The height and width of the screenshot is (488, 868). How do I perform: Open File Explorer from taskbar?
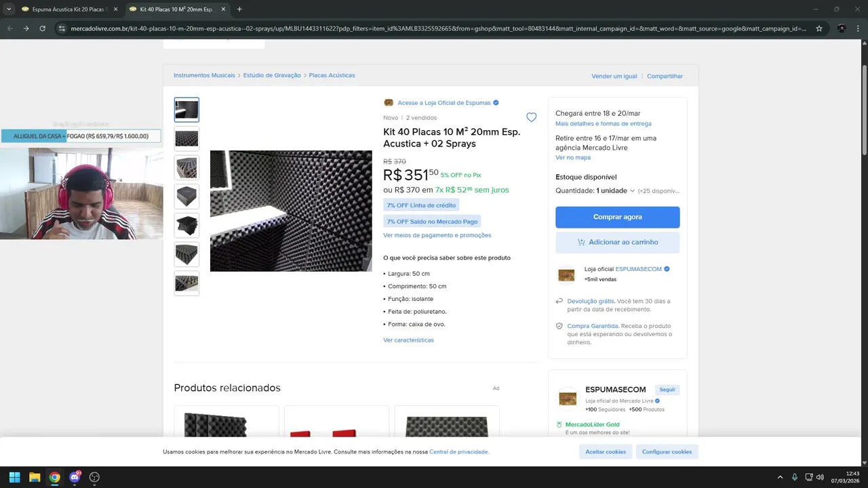(35, 477)
